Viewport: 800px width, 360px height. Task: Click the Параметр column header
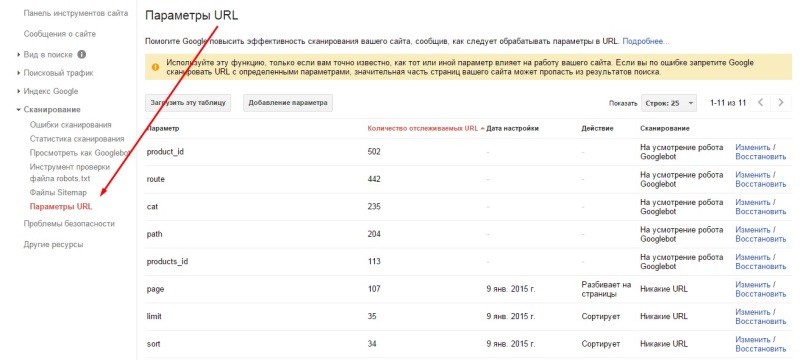(x=163, y=128)
